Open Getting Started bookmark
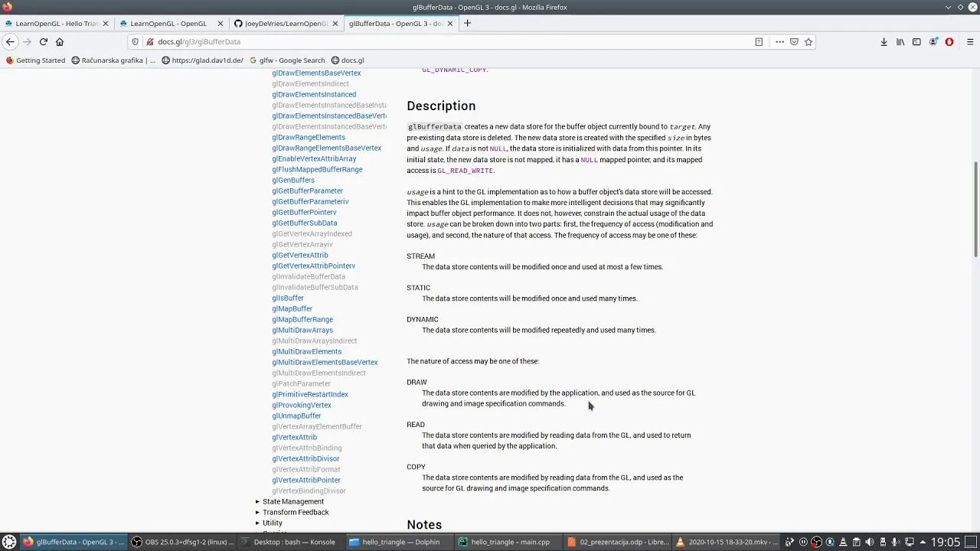The width and height of the screenshot is (980, 551). pyautogui.click(x=35, y=60)
